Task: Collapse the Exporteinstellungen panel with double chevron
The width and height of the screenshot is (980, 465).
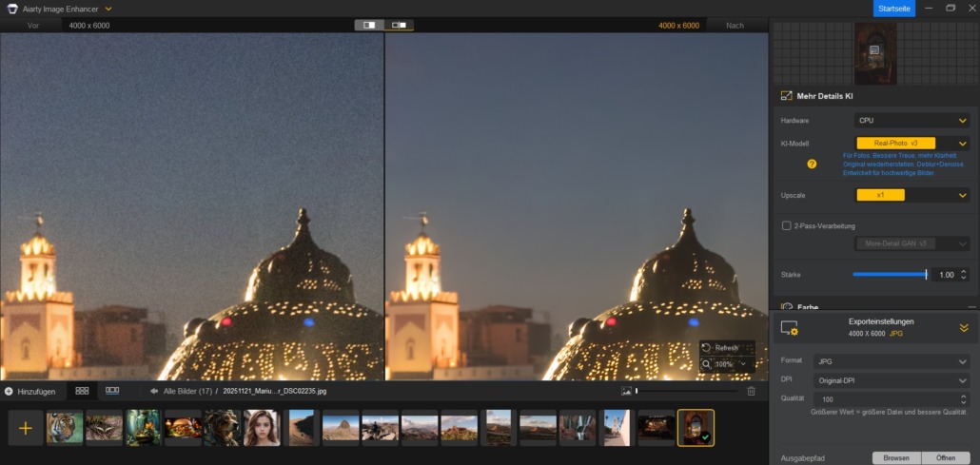Action: click(x=963, y=328)
